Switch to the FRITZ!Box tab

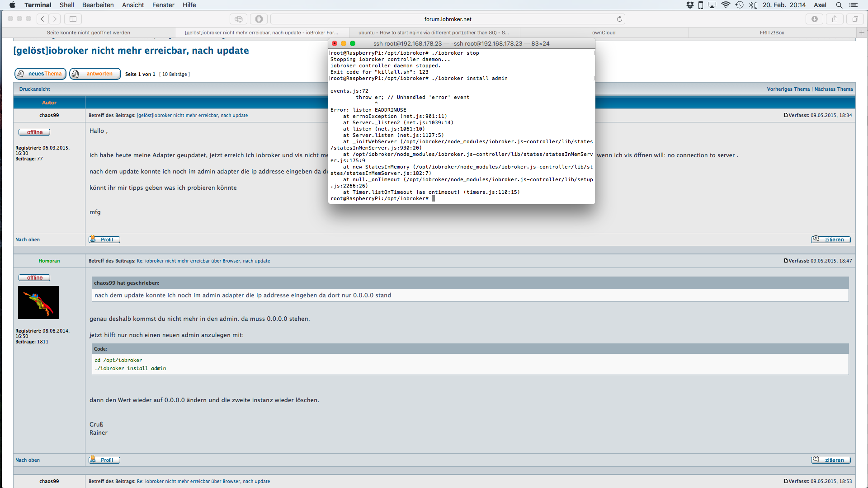tap(772, 33)
